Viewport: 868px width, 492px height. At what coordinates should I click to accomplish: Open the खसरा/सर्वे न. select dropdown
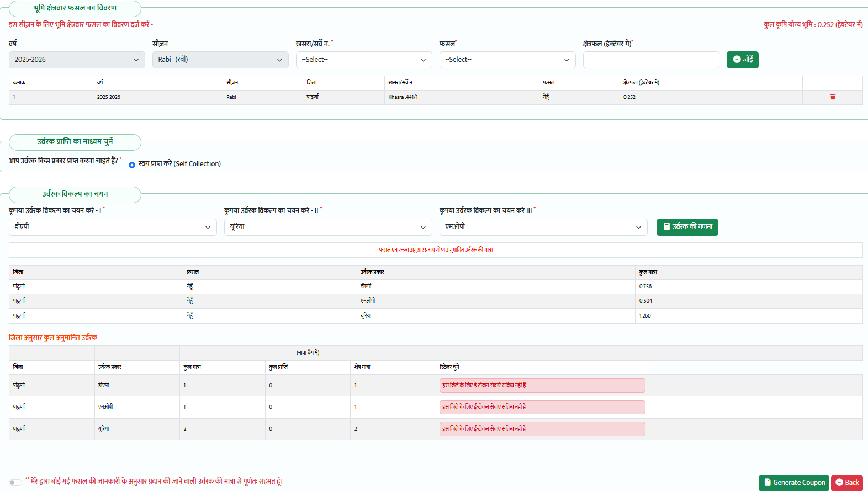pyautogui.click(x=364, y=60)
